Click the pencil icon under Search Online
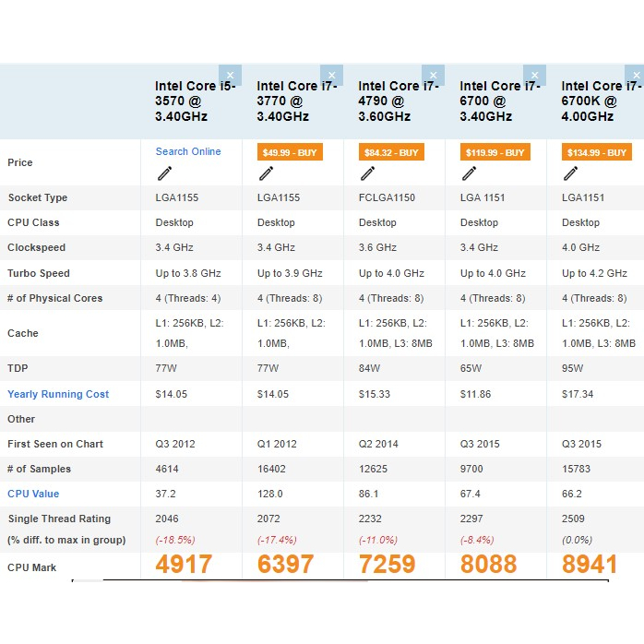644x644 pixels. click(164, 173)
